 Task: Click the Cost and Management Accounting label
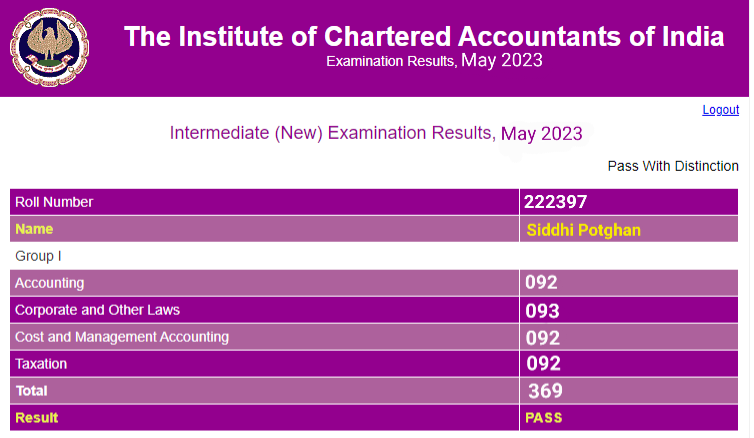click(x=122, y=337)
